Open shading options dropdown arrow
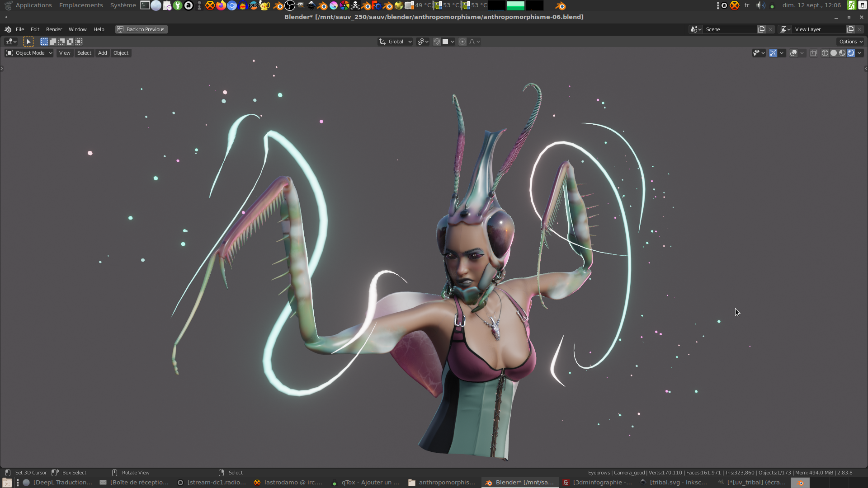Screen dimensions: 868x488 [859, 53]
